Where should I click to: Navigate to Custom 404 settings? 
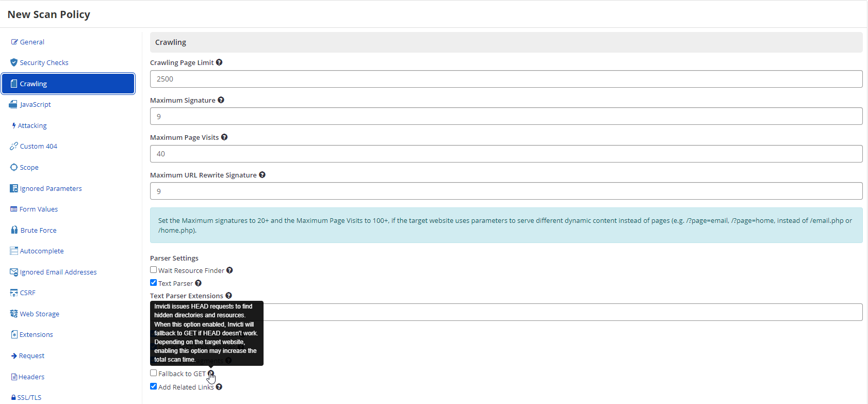point(38,146)
